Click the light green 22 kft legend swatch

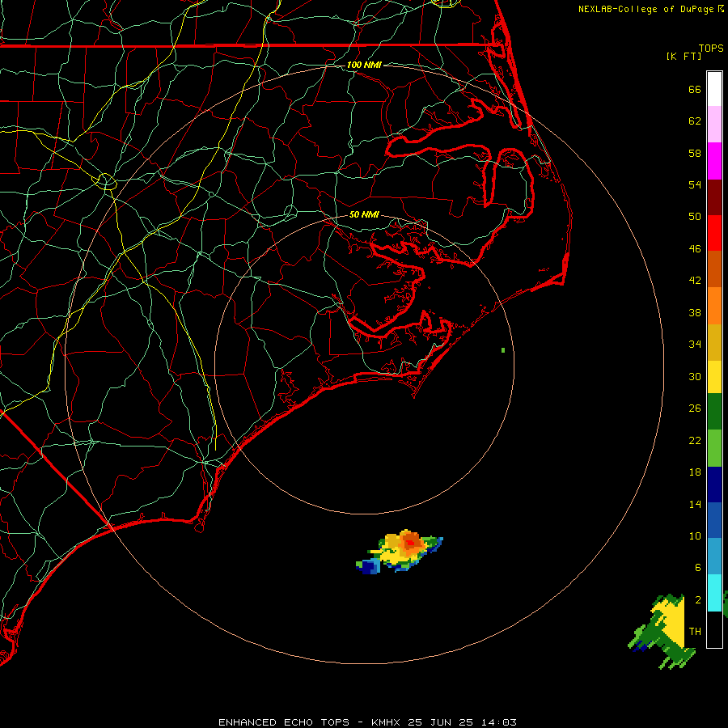coord(714,448)
